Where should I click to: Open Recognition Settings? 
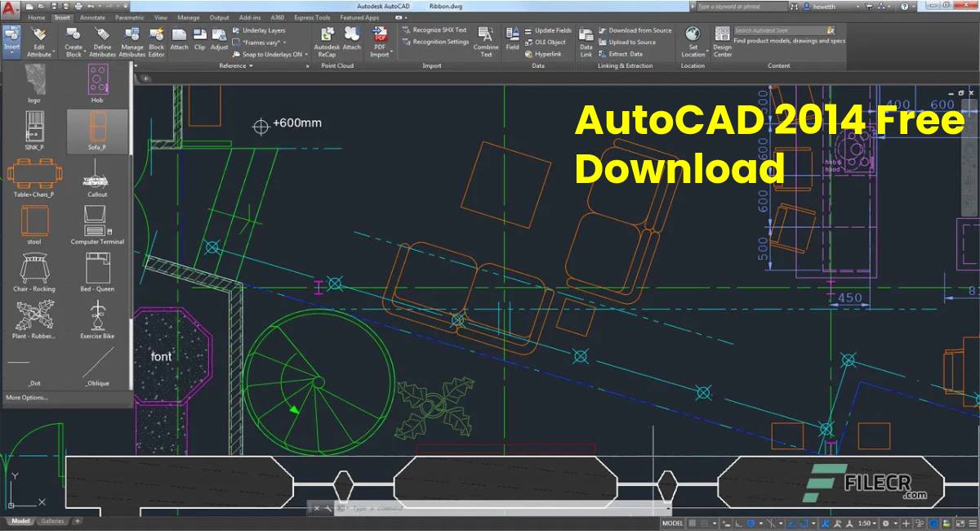click(435, 42)
